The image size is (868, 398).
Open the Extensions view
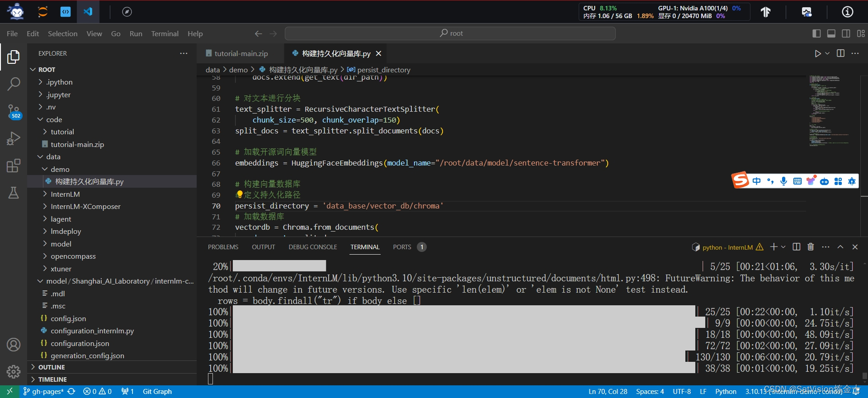click(x=14, y=166)
